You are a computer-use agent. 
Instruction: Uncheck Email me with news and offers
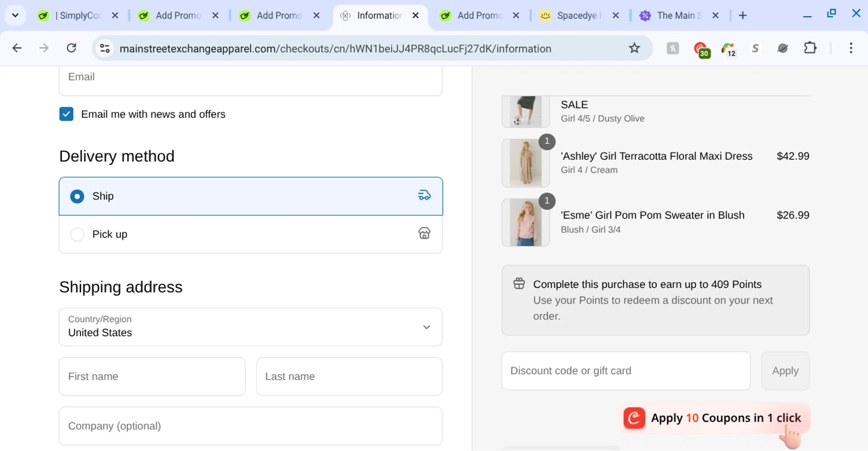67,114
